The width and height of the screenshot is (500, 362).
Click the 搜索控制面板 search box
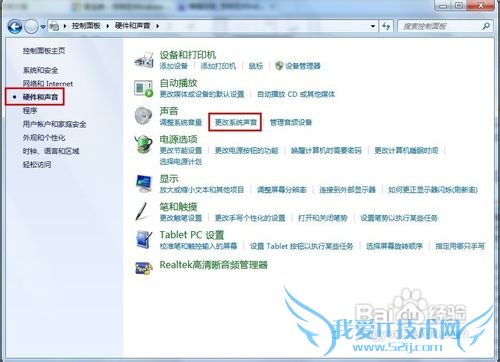pyautogui.click(x=445, y=26)
